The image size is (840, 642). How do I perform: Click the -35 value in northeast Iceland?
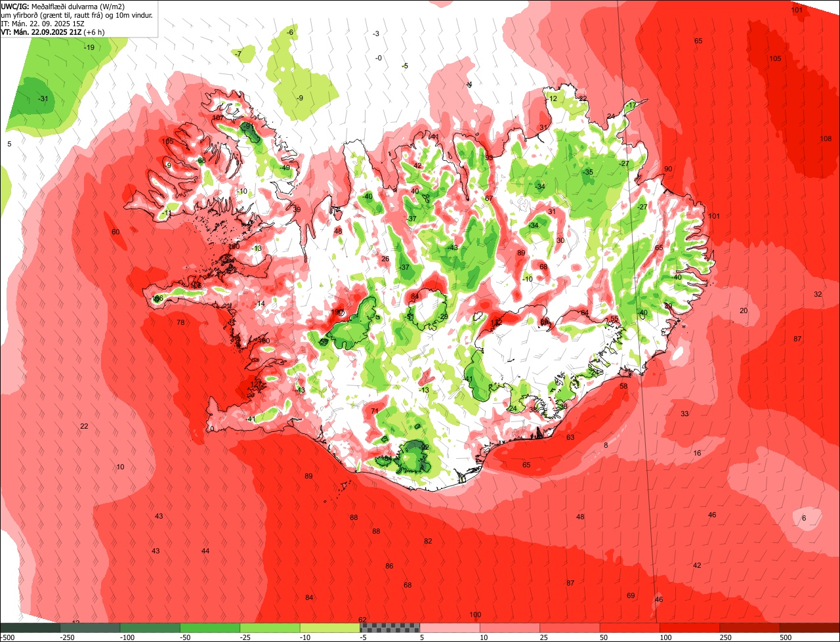tap(588, 172)
